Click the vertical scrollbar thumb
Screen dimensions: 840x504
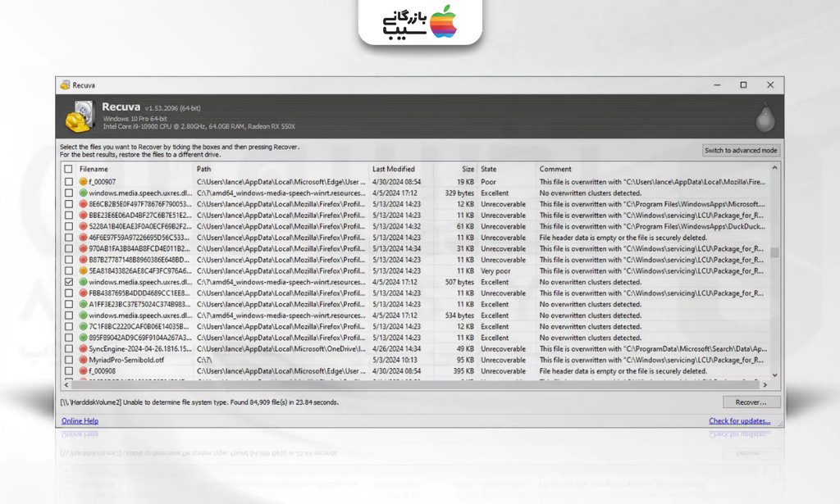[774, 252]
